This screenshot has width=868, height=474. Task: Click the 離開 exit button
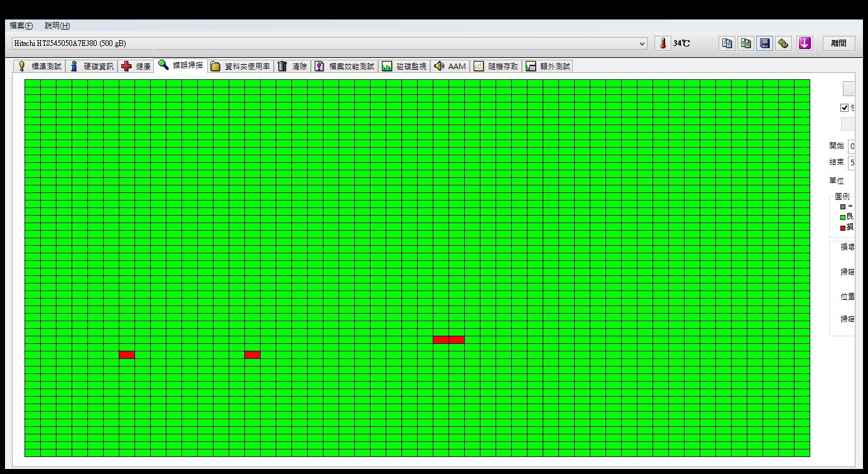pyautogui.click(x=838, y=43)
